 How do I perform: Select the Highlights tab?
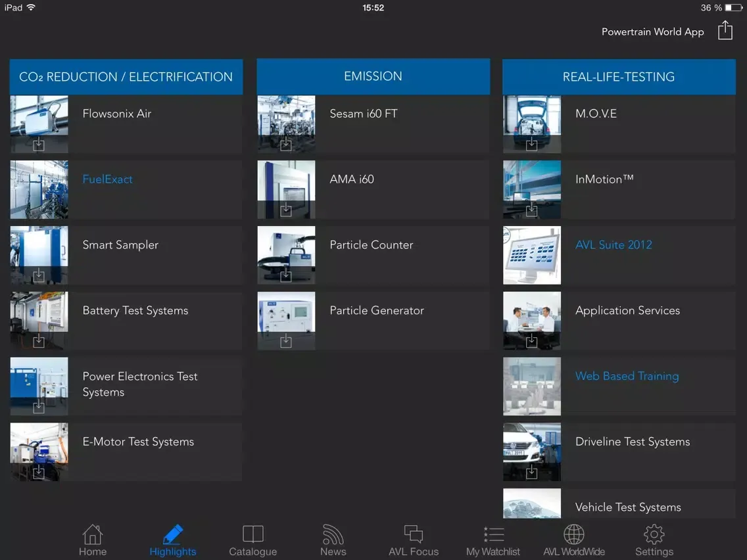tap(172, 540)
